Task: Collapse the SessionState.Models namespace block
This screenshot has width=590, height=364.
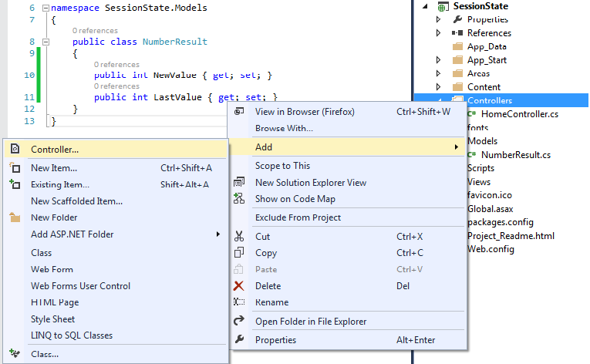Action: [46, 7]
